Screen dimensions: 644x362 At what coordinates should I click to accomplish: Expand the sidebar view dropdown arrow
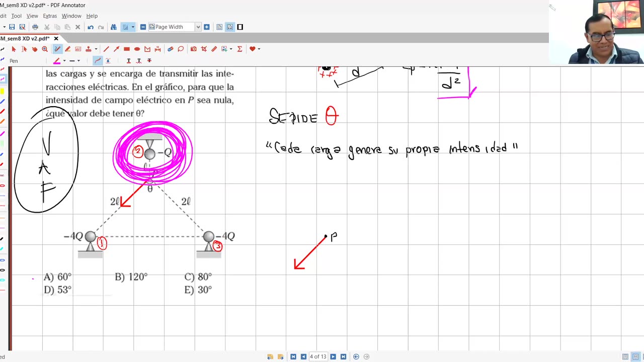(x=132, y=27)
